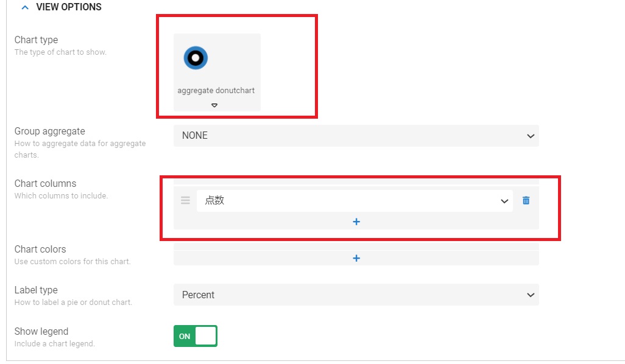Add a custom chart color with plus
Viewport: 625px width, 364px height.
coord(356,259)
